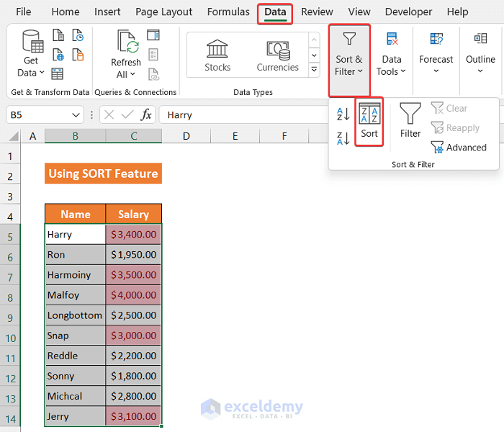
Task: Click From Web icon
Action: 58,55
